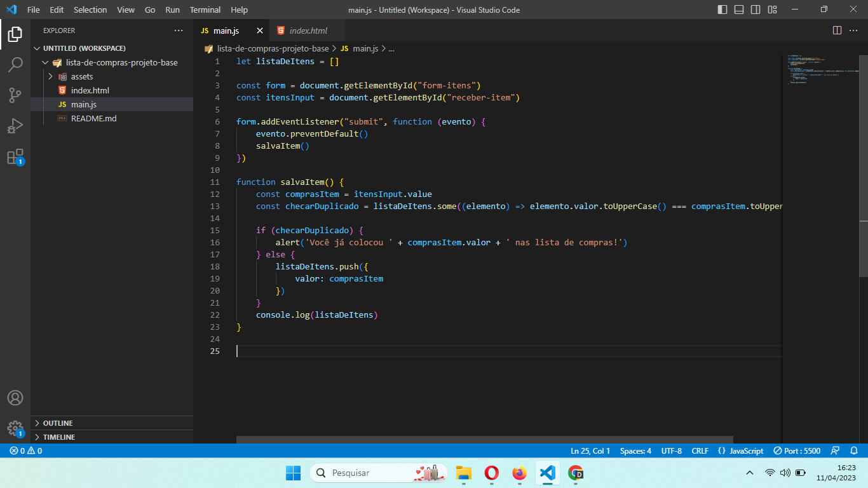Click the Visual Studio Code taskbar icon
Screen dimensions: 868x488
(x=547, y=473)
